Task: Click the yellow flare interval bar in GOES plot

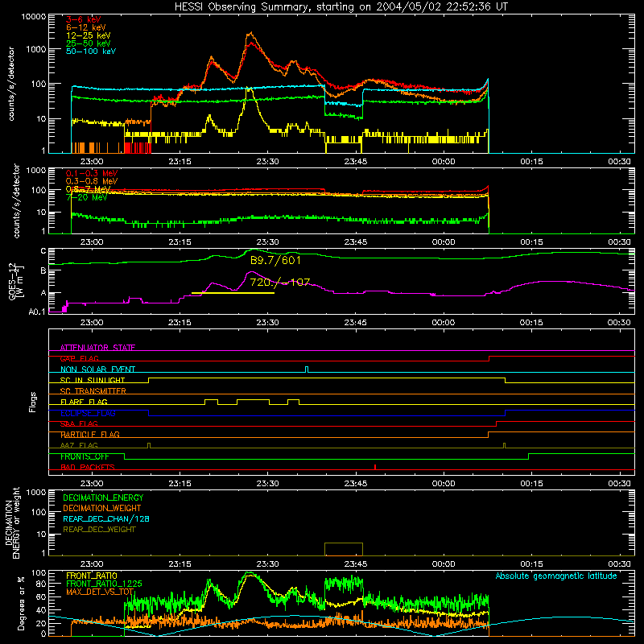Action: pos(233,293)
